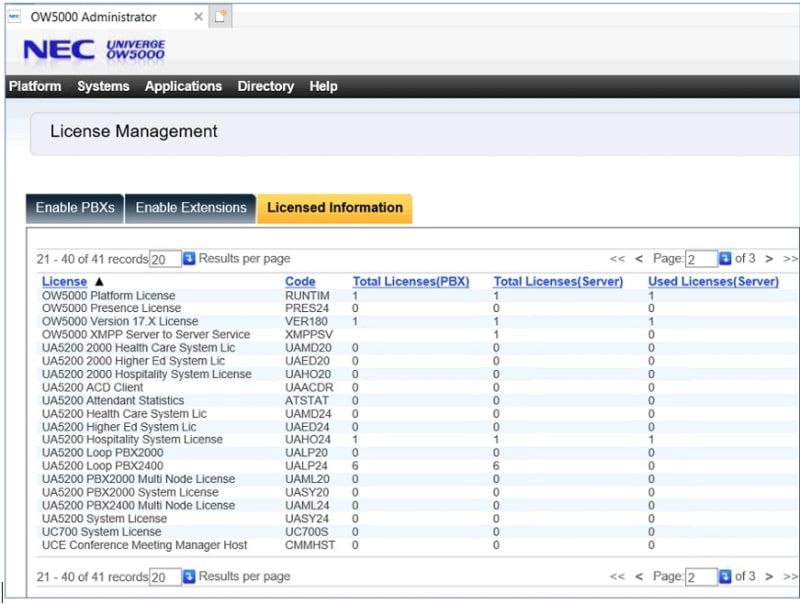The image size is (800, 604).
Task: Focus top results per page field
Action: [x=165, y=259]
